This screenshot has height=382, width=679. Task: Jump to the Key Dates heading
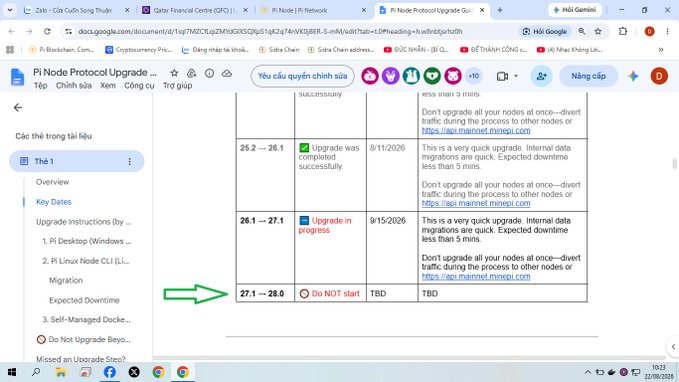[x=54, y=202]
